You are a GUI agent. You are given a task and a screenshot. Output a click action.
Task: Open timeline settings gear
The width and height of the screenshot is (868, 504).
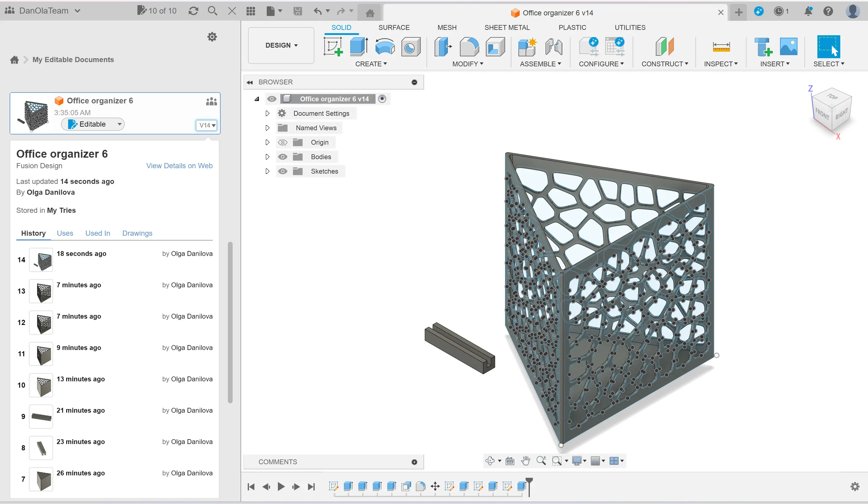coord(855,487)
